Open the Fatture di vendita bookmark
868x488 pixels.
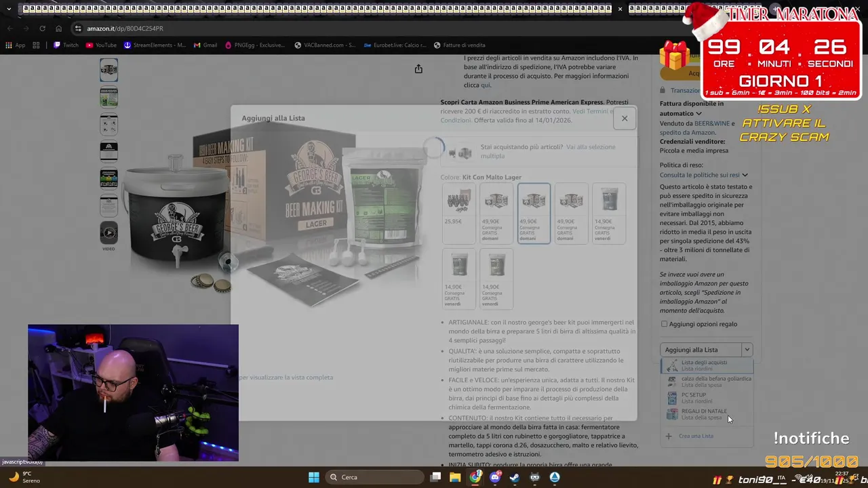pyautogui.click(x=459, y=45)
